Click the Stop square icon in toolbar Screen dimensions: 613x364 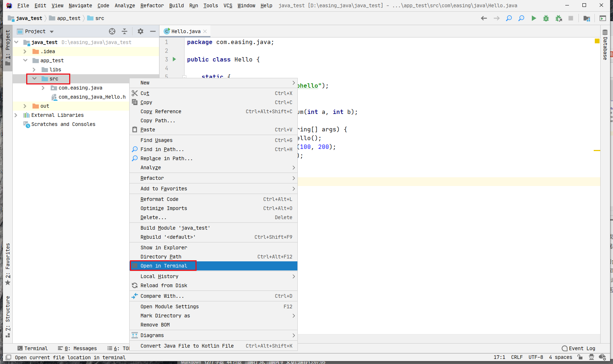pos(571,18)
